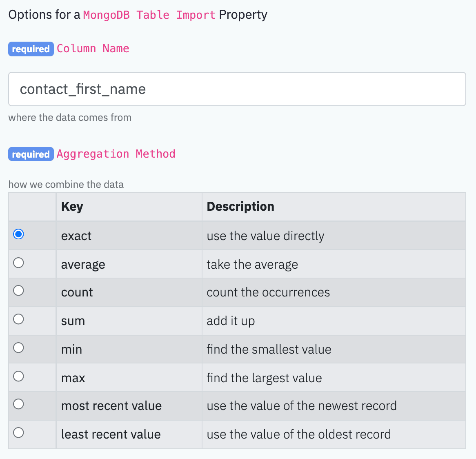
Task: Click the Column Name label
Action: (93, 49)
